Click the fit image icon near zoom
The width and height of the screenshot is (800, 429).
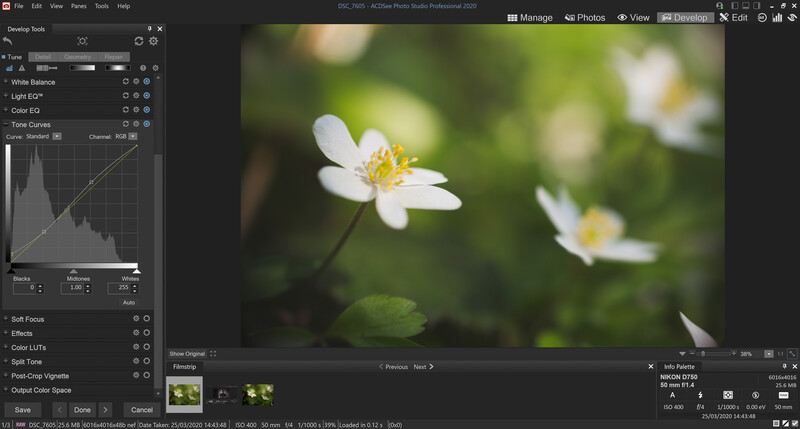[792, 354]
